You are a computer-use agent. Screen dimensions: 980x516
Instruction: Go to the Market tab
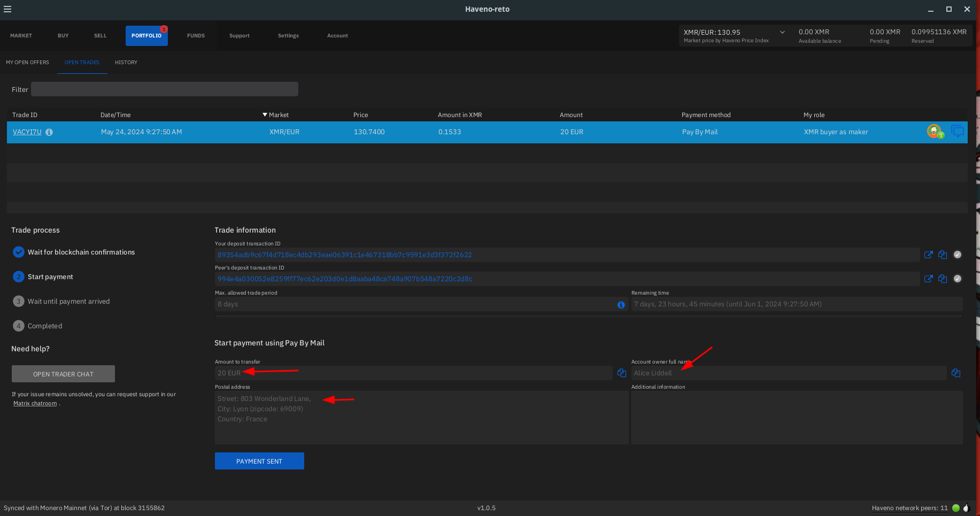click(21, 36)
